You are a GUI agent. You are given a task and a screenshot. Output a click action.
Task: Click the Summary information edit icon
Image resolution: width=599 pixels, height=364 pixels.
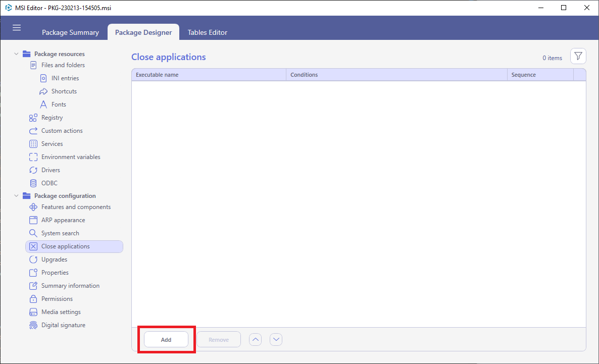click(x=33, y=286)
